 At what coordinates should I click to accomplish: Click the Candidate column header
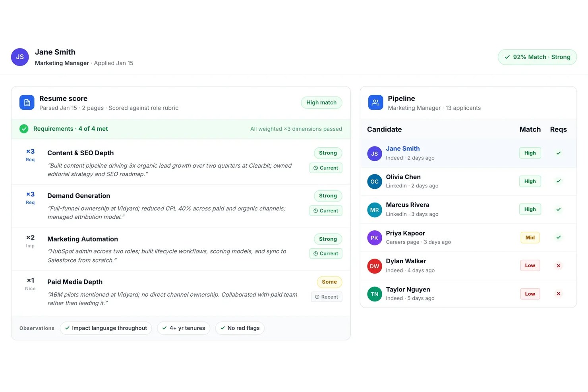tap(384, 129)
